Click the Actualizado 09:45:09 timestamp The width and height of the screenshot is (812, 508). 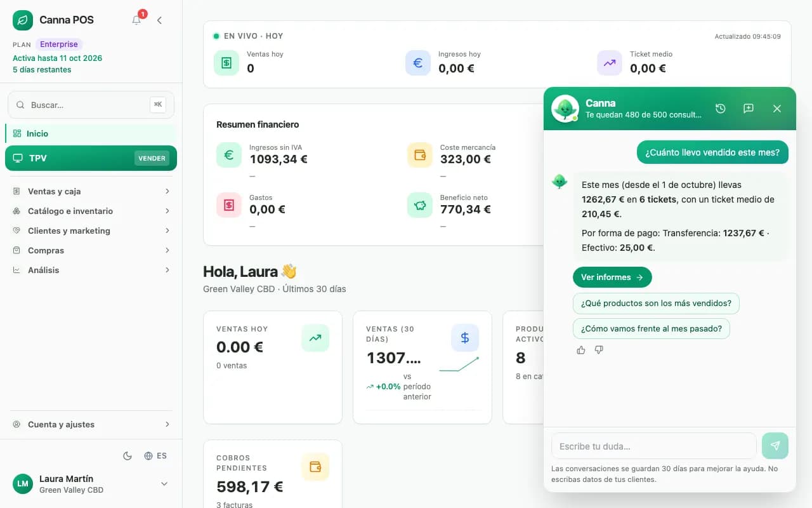point(748,36)
